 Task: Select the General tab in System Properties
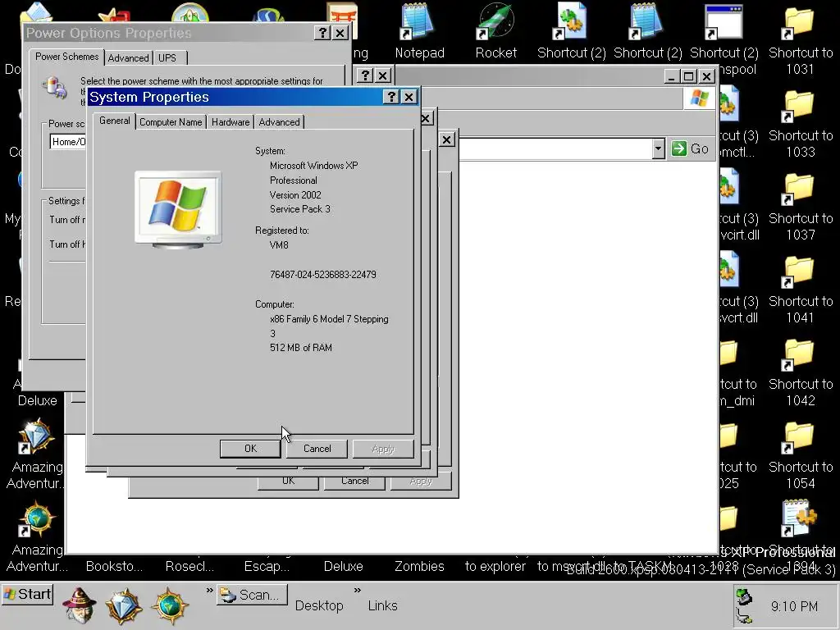click(x=114, y=121)
